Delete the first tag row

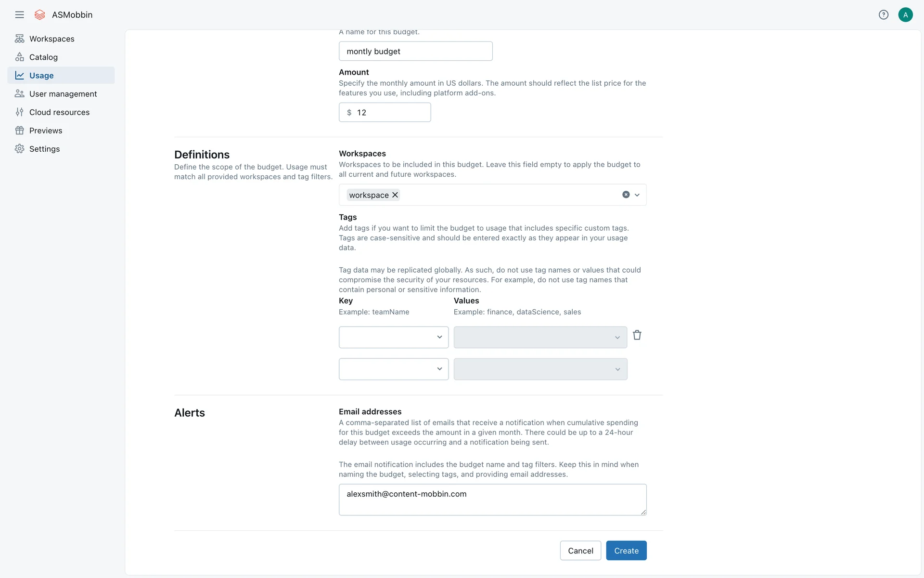[637, 335]
